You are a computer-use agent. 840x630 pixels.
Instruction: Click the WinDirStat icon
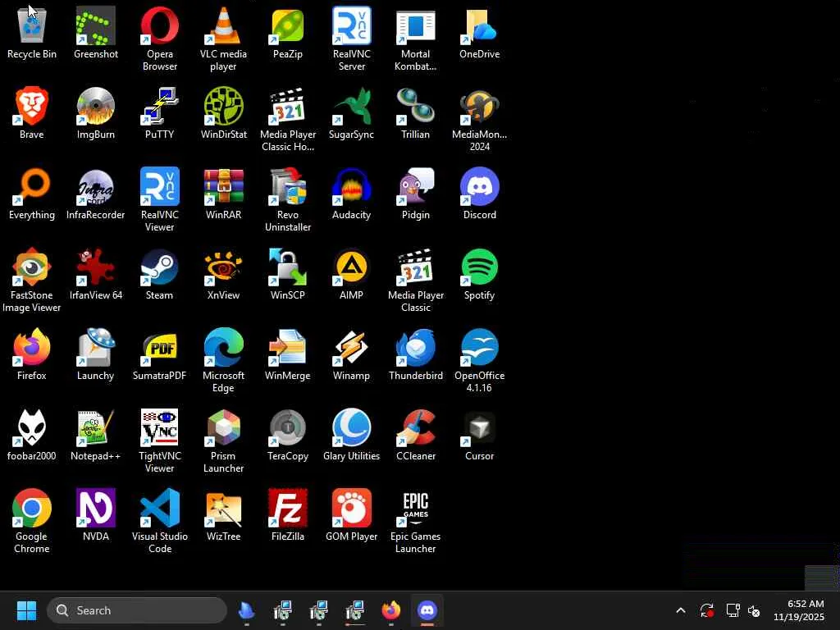click(x=223, y=106)
